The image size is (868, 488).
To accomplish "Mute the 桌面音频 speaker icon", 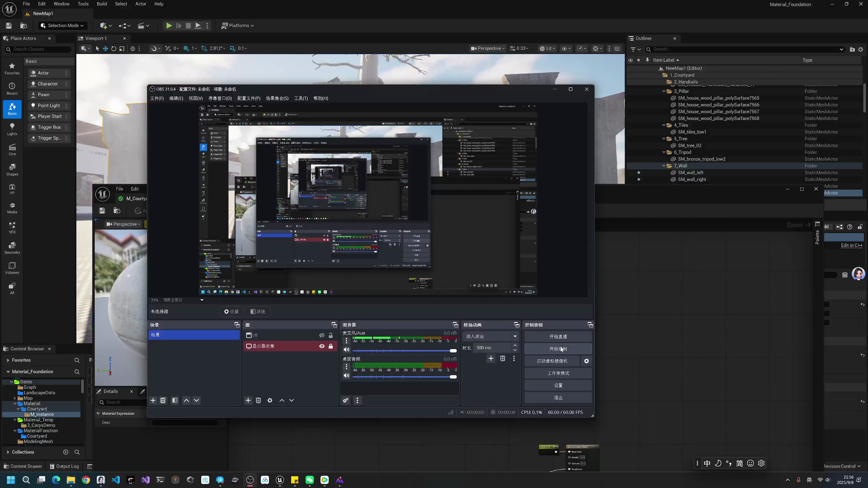I will 346,376.
